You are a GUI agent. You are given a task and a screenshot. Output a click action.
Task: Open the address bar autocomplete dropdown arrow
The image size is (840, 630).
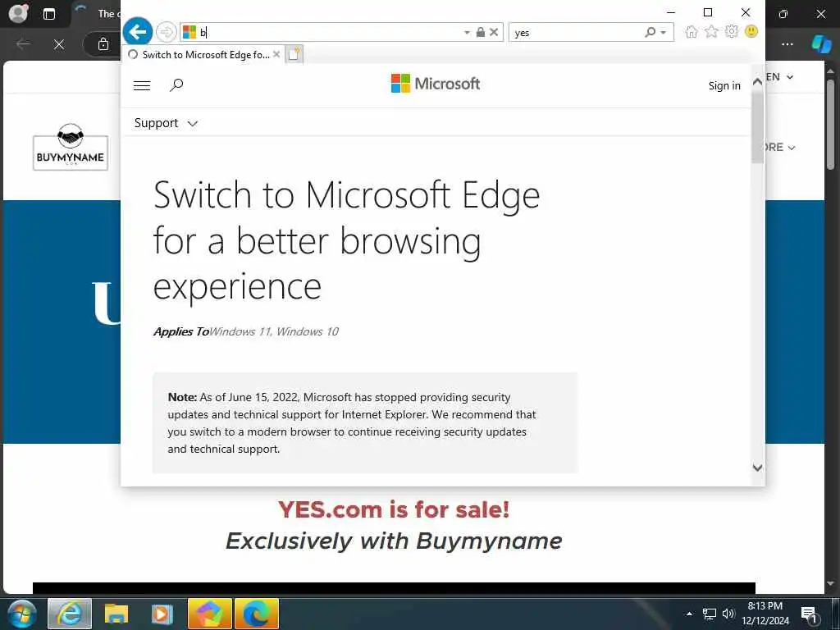467,33
